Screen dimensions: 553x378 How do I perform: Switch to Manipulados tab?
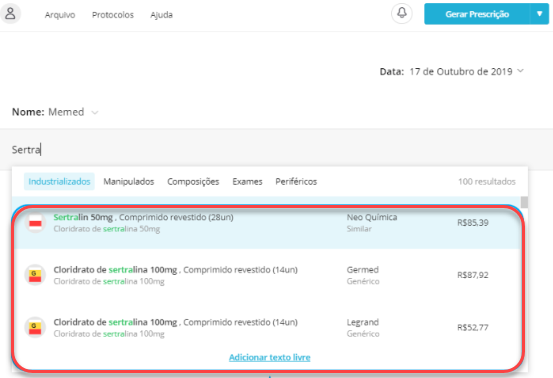pyautogui.click(x=129, y=182)
